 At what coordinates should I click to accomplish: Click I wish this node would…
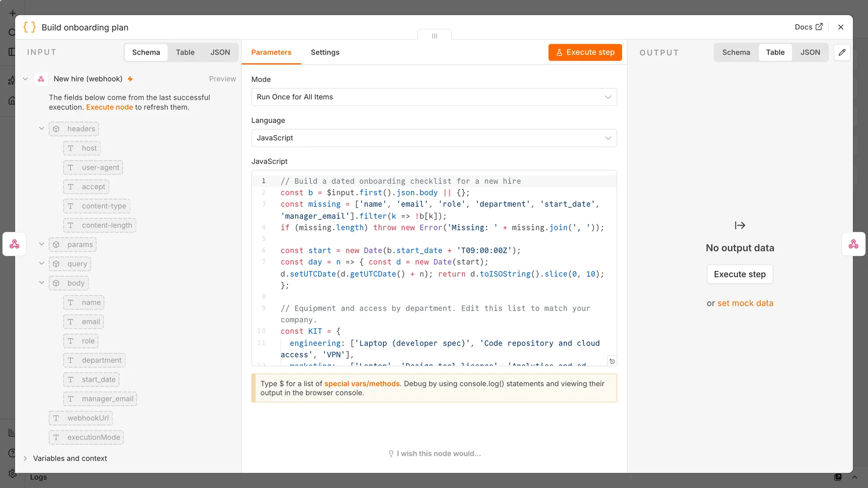point(434,453)
